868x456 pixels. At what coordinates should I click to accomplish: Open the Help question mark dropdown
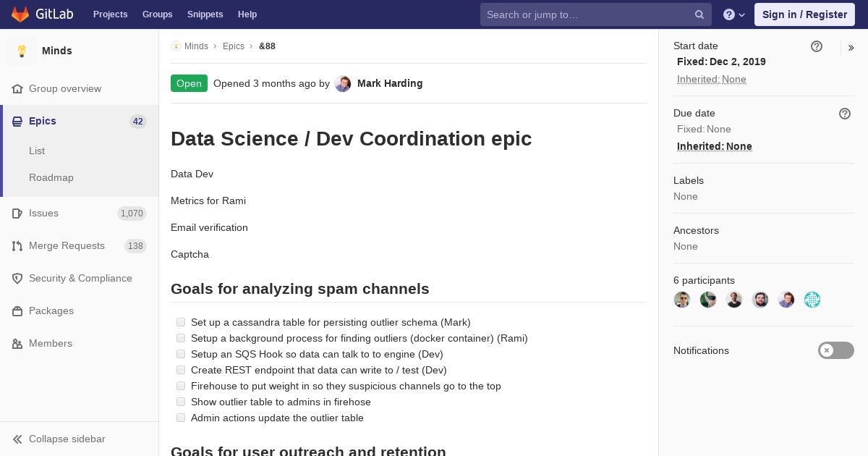click(733, 14)
